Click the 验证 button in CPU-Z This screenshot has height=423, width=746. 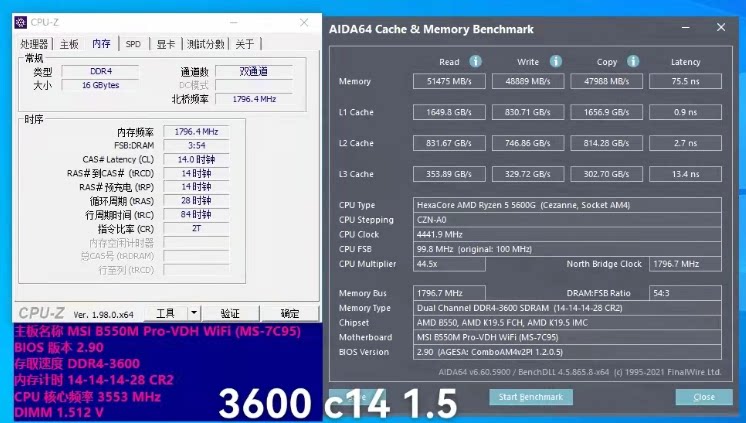pos(230,314)
